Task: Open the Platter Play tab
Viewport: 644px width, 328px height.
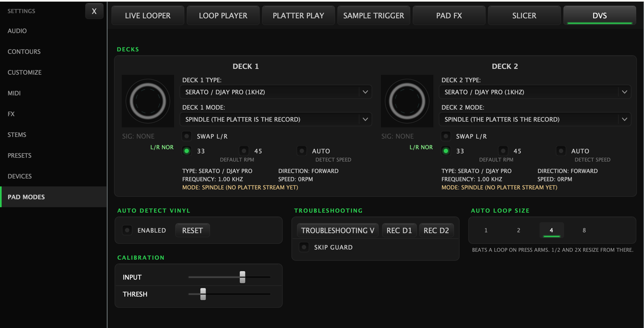Action: tap(298, 16)
